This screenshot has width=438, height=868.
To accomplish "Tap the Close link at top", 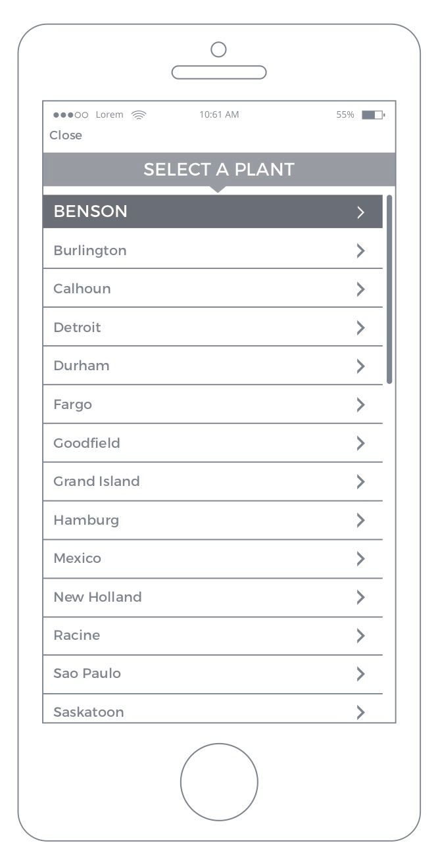I will click(x=66, y=135).
